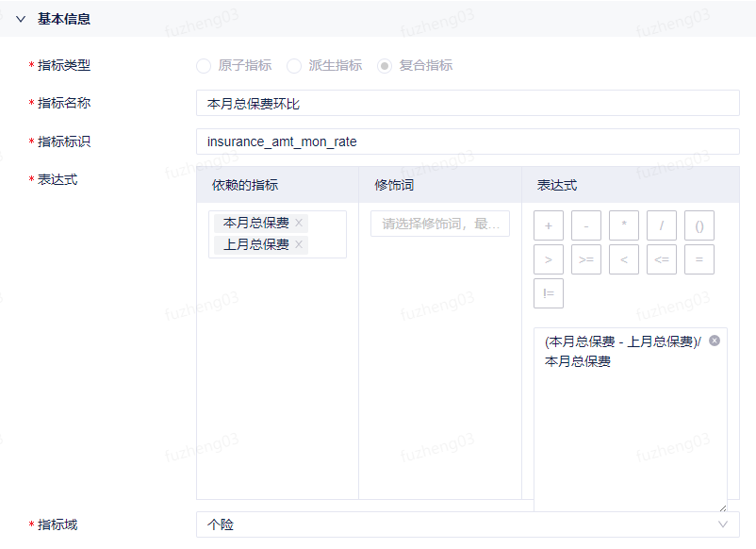Image resolution: width=756 pixels, height=549 pixels.
Task: Remove the 上月总保费 tag
Action: [x=299, y=245]
